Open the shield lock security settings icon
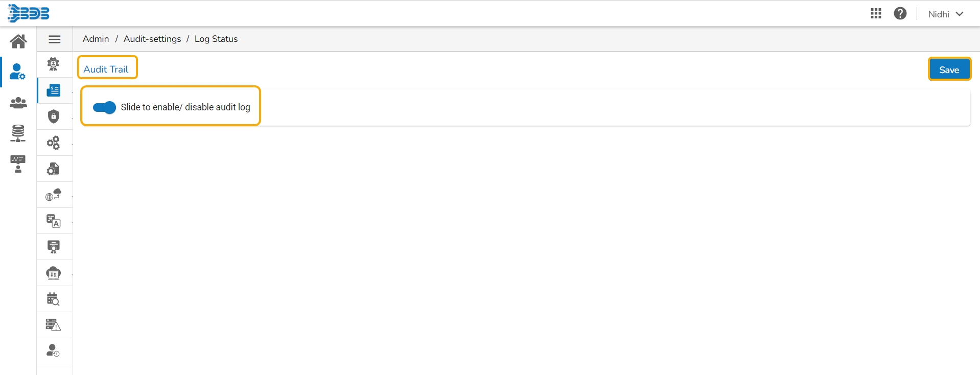980x375 pixels. click(x=54, y=116)
